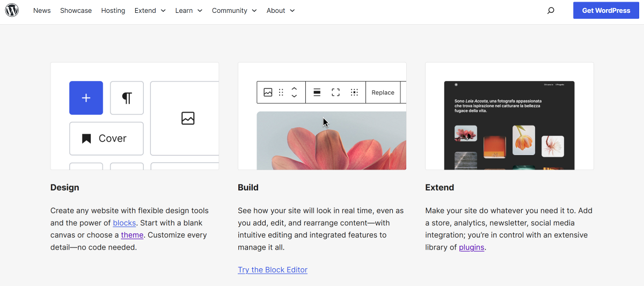
Task: Open the Showcase menu item
Action: 76,11
